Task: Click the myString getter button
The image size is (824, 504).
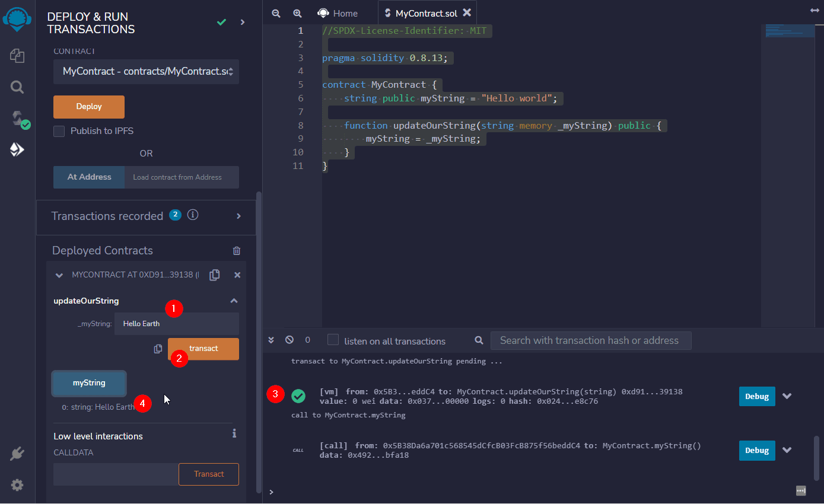Action: (x=89, y=383)
